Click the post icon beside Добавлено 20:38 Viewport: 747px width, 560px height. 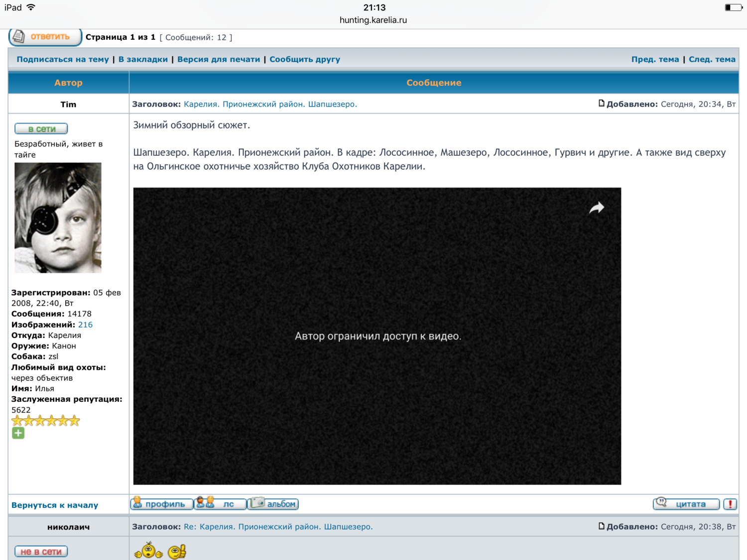tap(601, 526)
